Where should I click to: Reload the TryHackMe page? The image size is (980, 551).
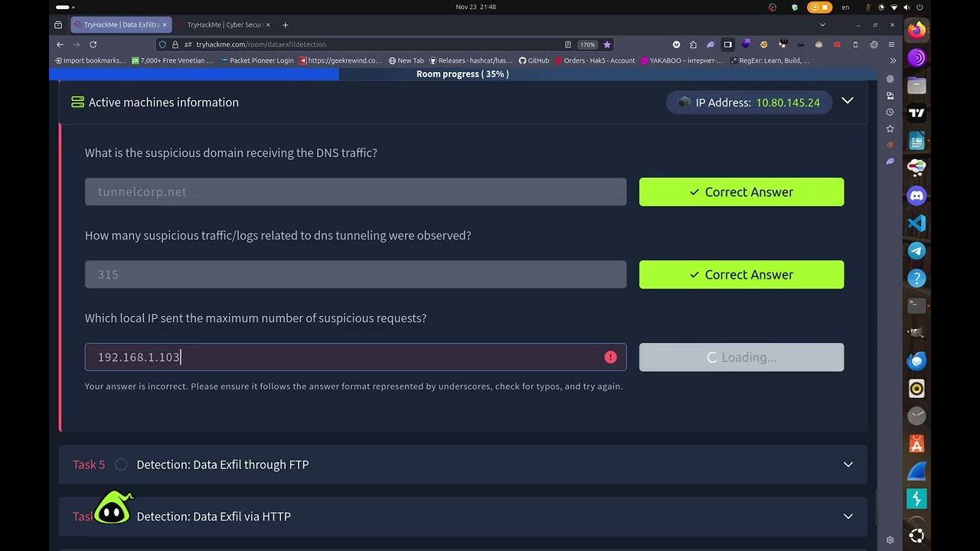[x=93, y=44]
